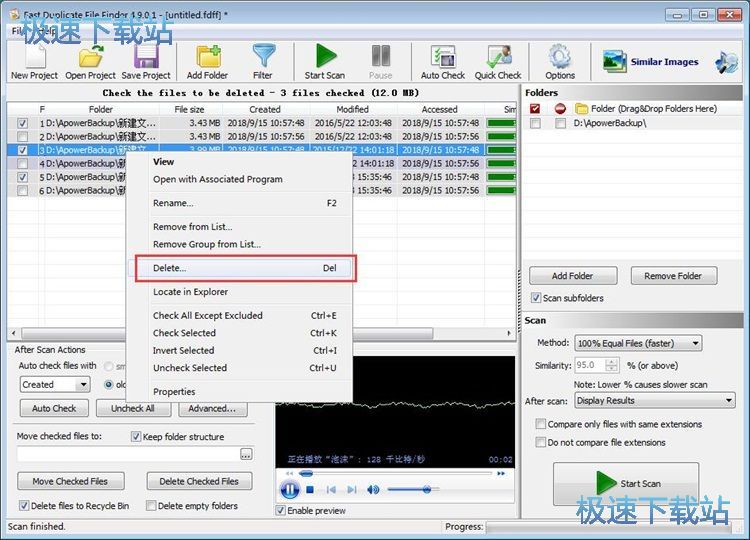Open the Method dropdown 100% Equal Files

tap(638, 343)
